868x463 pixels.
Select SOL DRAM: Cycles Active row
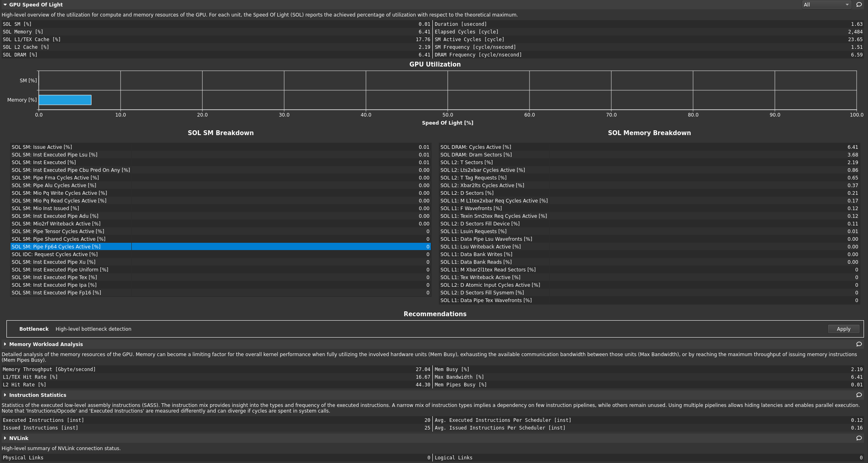point(649,147)
